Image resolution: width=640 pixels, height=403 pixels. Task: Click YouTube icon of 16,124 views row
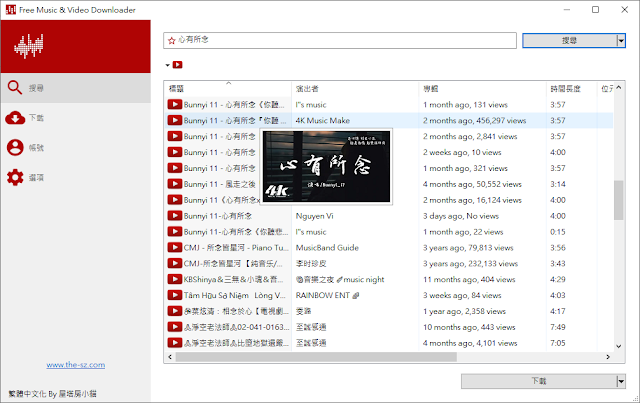tap(175, 200)
